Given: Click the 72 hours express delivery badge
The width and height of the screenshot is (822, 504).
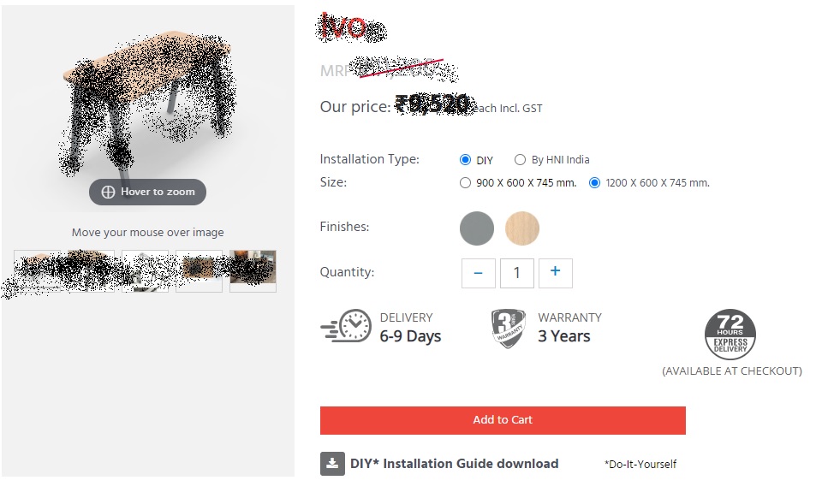Looking at the screenshot, I should point(730,335).
